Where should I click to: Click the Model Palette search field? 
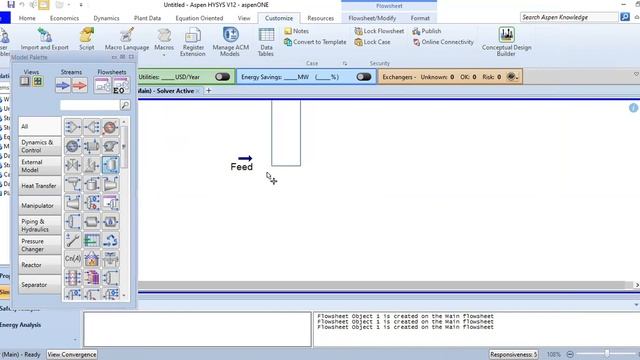(90, 105)
